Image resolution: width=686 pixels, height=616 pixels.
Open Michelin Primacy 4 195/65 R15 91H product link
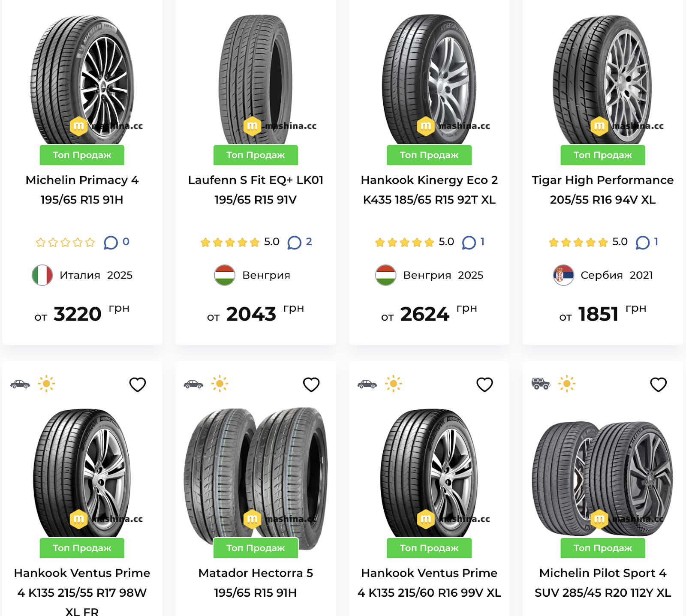pos(82,189)
